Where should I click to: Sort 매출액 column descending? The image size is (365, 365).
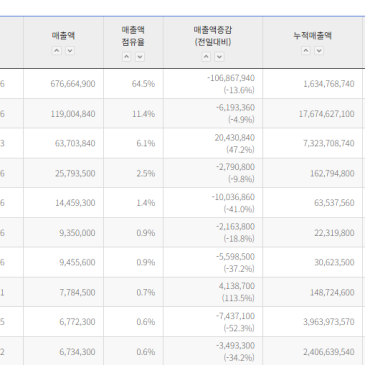[x=70, y=51]
